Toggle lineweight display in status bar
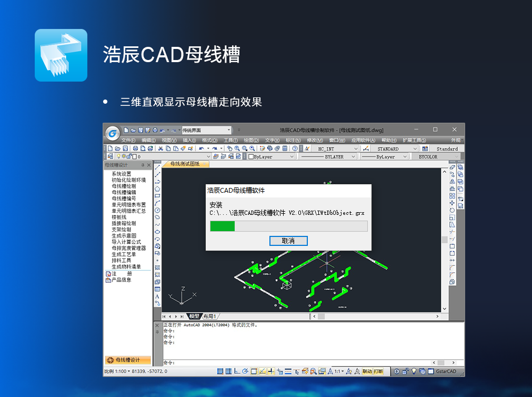 coord(288,371)
